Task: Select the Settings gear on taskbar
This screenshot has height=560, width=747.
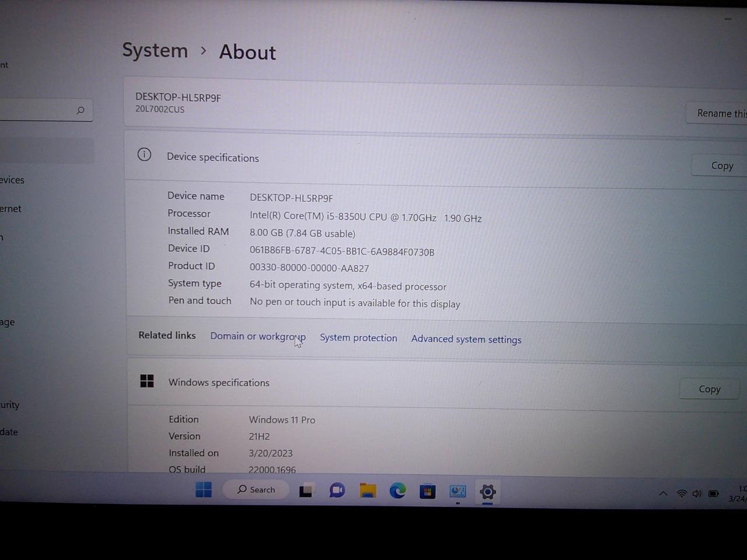Action: click(487, 492)
